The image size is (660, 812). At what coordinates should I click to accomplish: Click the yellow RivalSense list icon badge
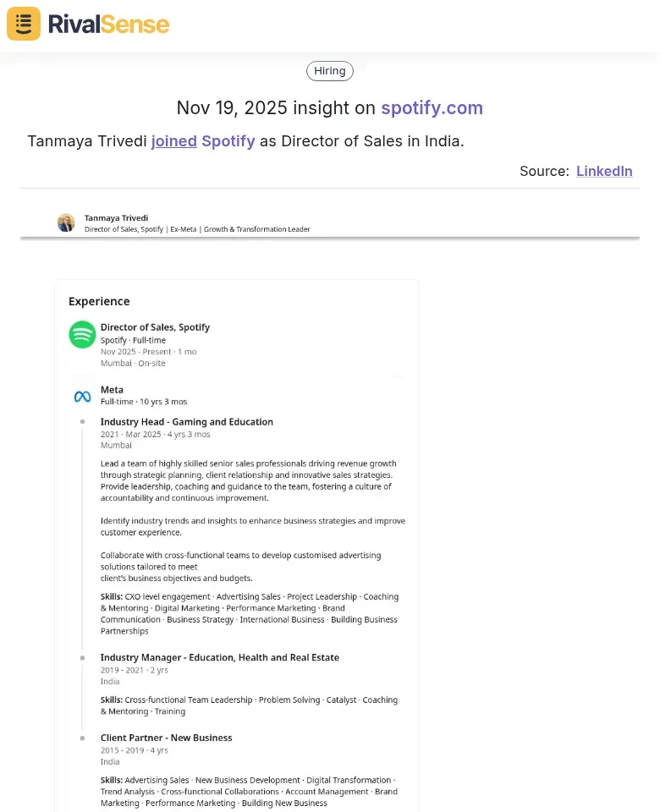[x=23, y=24]
